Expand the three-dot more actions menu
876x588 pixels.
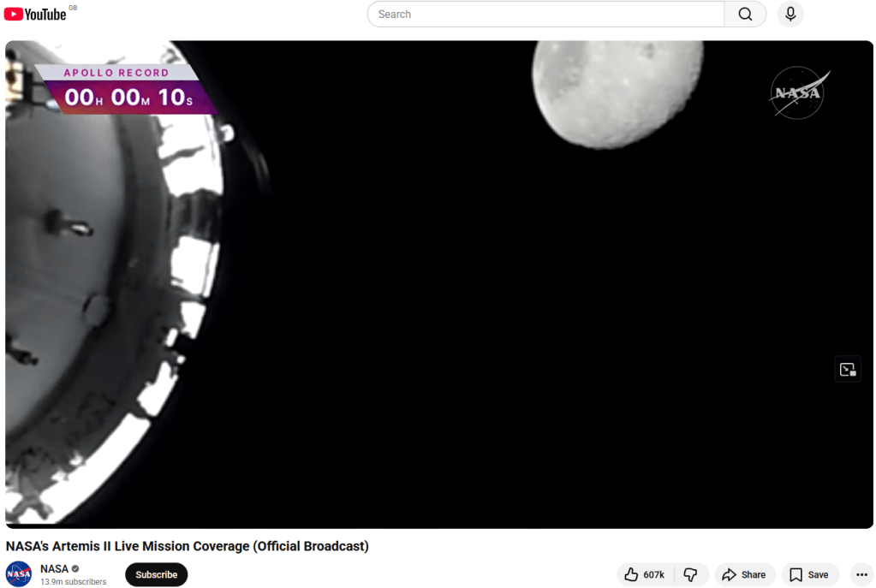pyautogui.click(x=861, y=575)
